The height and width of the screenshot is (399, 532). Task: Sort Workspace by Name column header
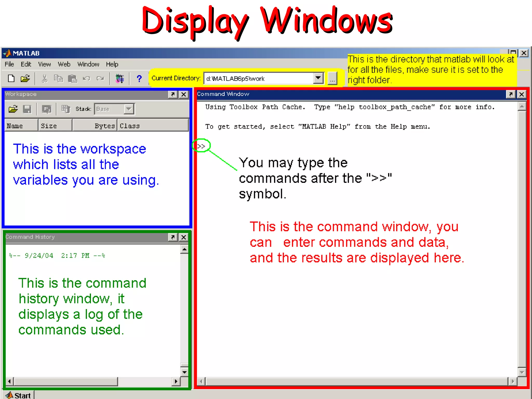coord(21,126)
